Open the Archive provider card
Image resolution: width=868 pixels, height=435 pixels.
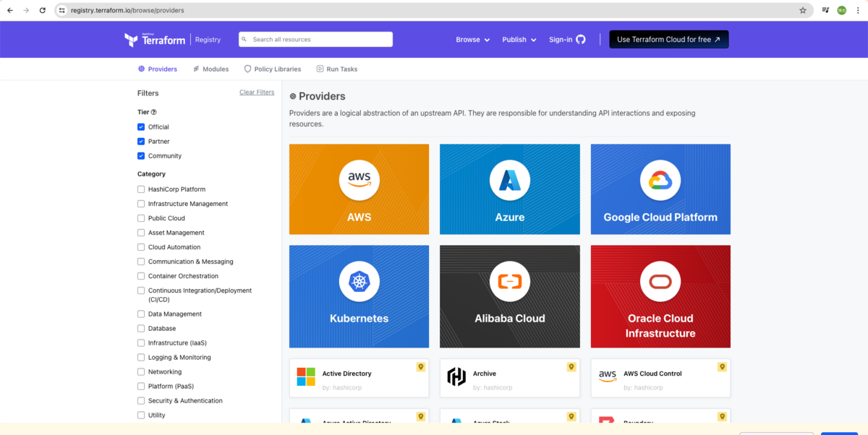(x=510, y=378)
